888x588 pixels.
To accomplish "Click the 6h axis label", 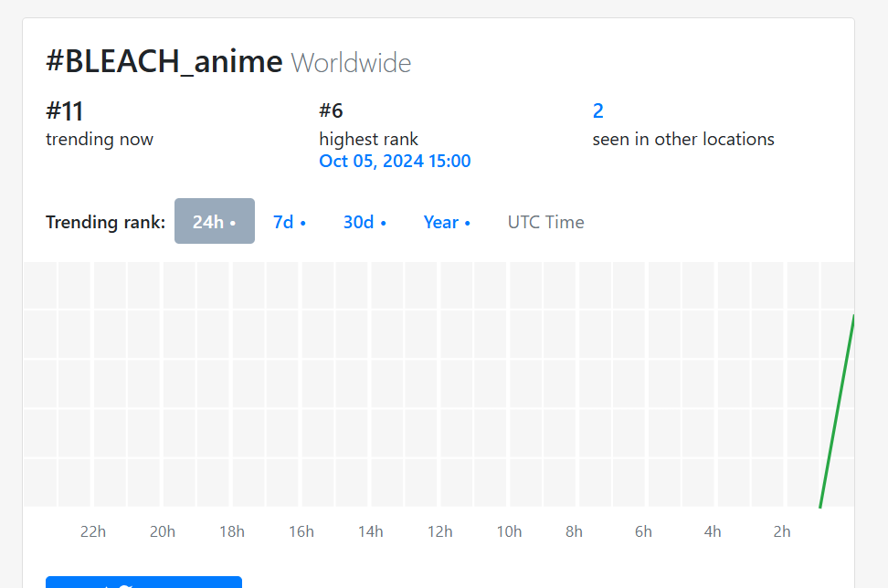I will pos(643,532).
